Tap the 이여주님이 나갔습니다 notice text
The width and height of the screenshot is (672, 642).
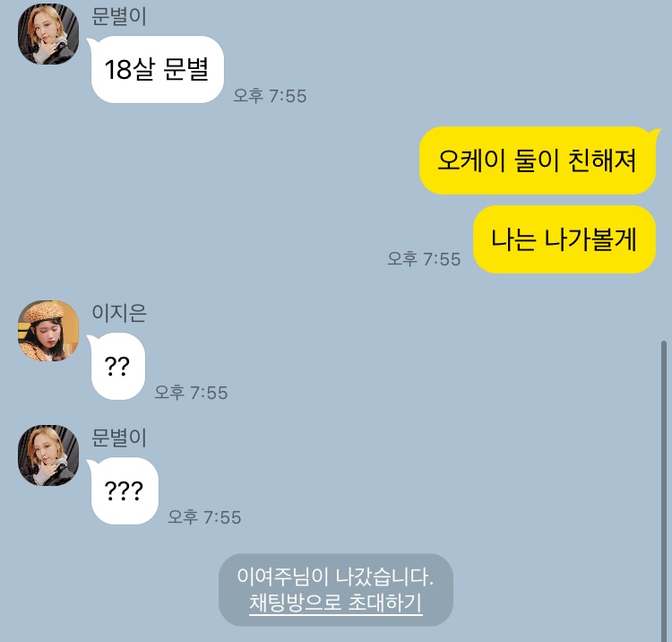[335, 577]
